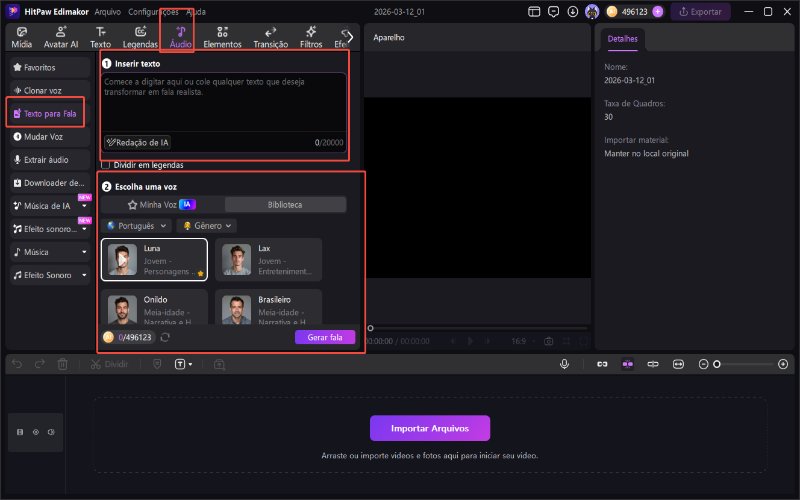Screen dimensions: 800x500
Task: Click the timeline zoom slider handle
Action: 716,364
